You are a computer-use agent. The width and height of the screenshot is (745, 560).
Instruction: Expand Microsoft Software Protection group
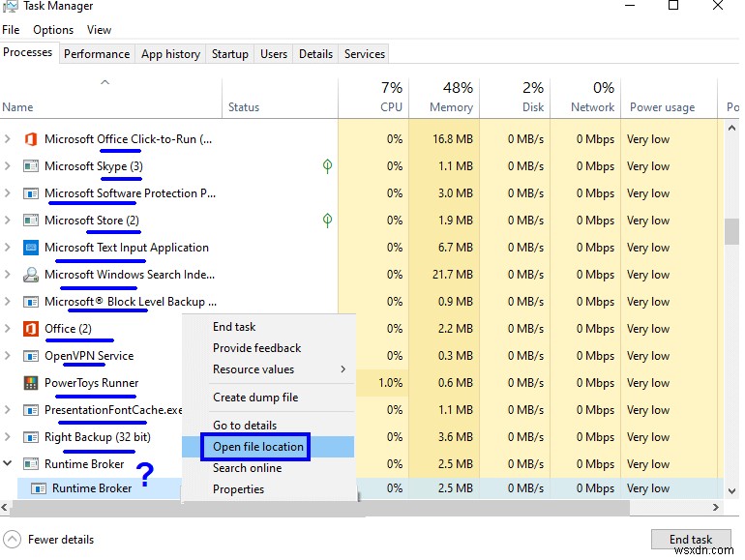pos(7,193)
